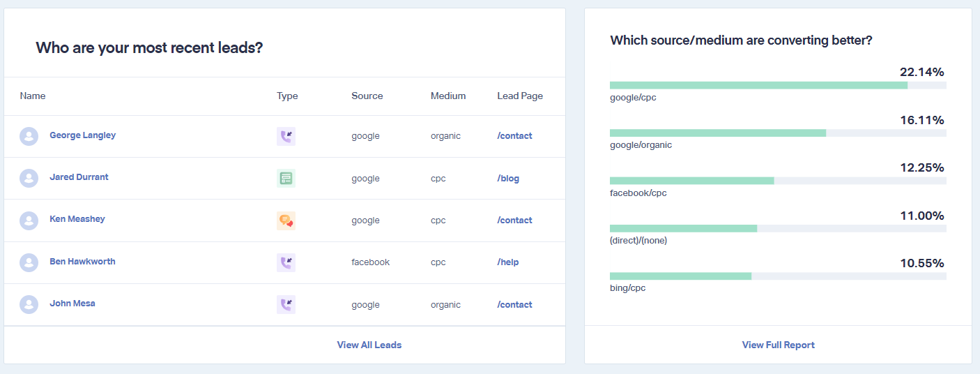Click View All Leads
Image resolution: width=980 pixels, height=374 pixels.
[x=369, y=345]
